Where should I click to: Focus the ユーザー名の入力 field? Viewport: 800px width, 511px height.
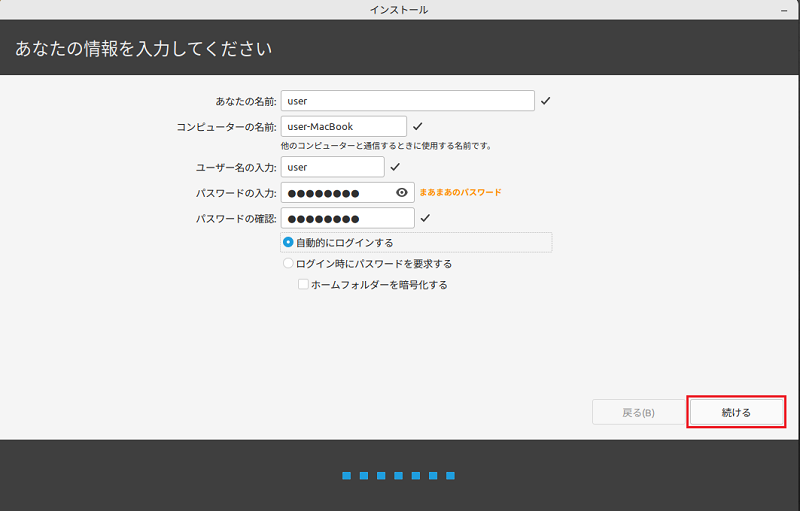[333, 167]
